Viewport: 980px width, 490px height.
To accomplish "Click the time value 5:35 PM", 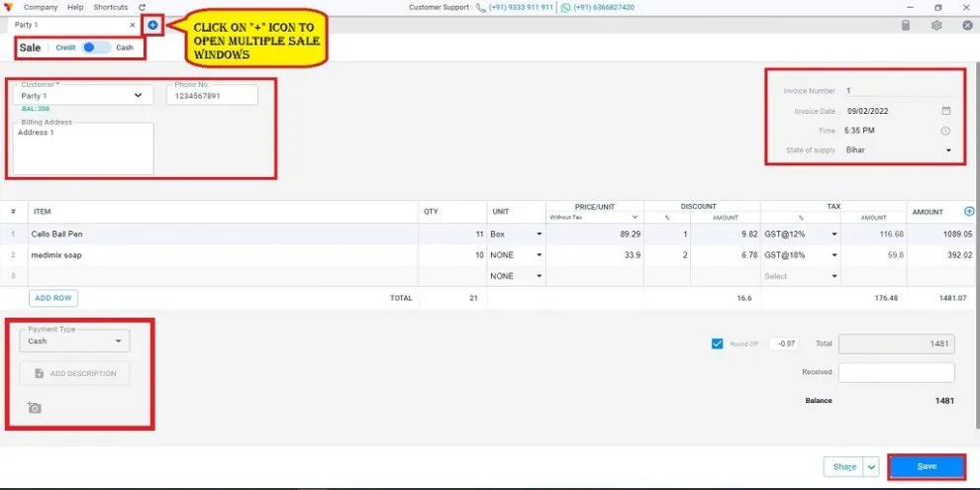I will pos(859,131).
